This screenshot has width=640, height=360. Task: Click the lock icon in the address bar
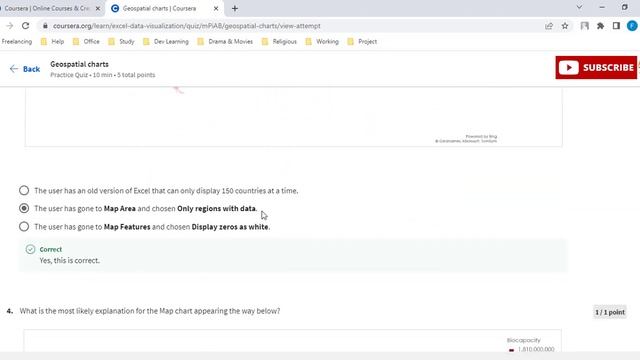pos(45,26)
